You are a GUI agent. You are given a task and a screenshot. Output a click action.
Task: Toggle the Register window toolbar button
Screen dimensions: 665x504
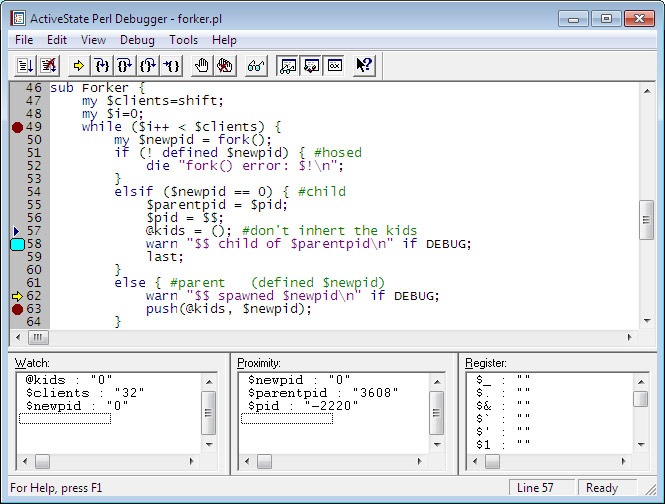tap(335, 66)
